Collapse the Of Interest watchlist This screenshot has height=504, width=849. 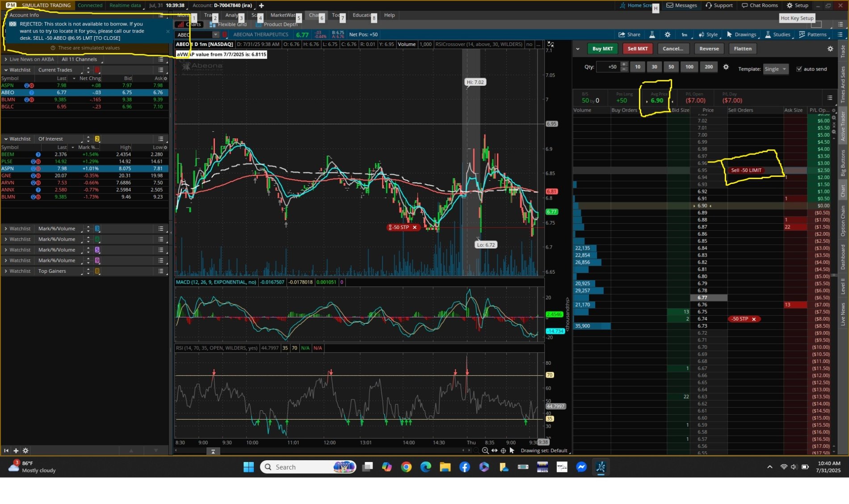(x=5, y=139)
